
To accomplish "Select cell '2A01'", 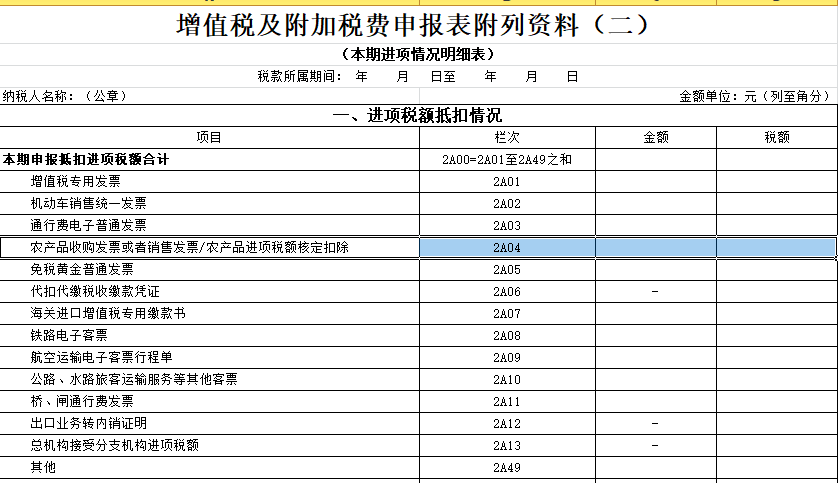I will [x=507, y=182].
